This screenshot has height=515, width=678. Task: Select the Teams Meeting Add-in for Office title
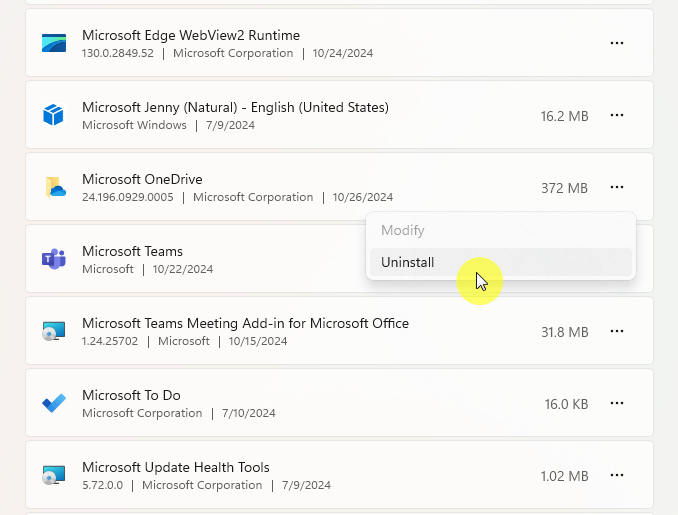[x=245, y=323]
